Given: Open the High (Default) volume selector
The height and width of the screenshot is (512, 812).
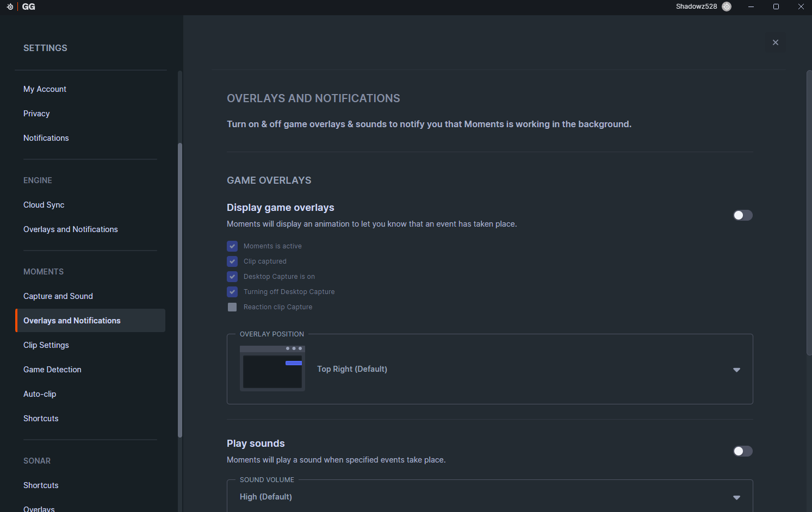Looking at the screenshot, I should (489, 496).
